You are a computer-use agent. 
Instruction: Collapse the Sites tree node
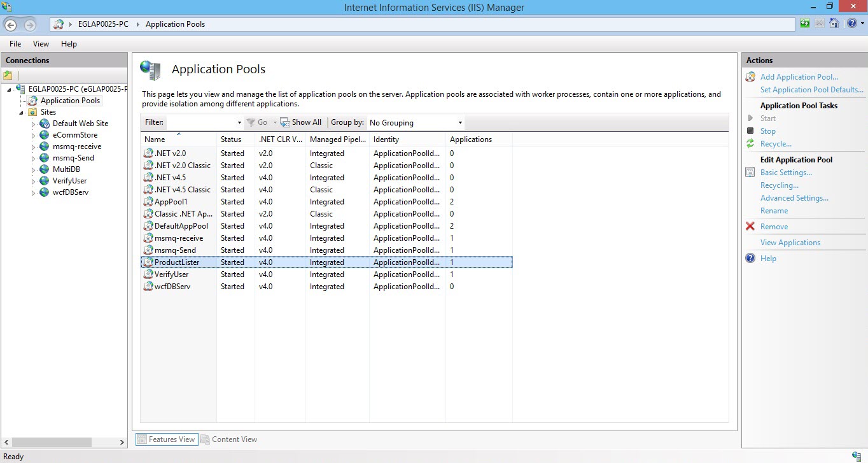click(22, 113)
